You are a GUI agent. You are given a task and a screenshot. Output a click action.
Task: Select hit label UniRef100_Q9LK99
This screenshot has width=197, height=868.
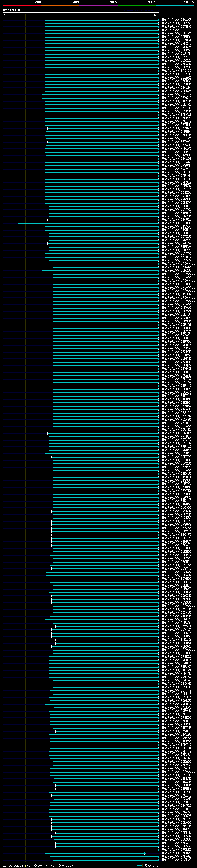coord(177,203)
